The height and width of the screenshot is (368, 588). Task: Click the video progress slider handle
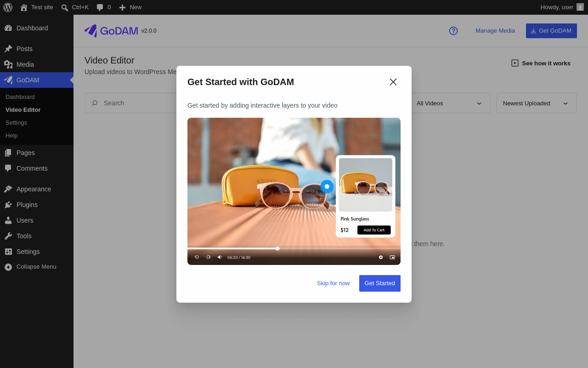277,248
